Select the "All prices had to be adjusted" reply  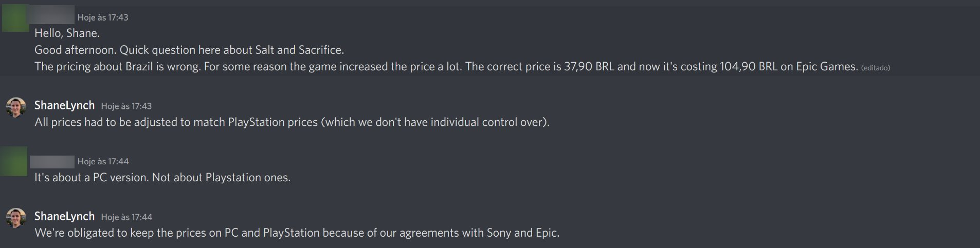[x=292, y=122]
